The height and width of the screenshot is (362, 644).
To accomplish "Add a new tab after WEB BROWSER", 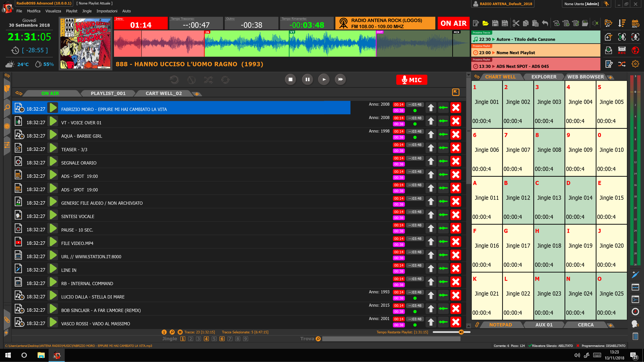I will [x=611, y=77].
